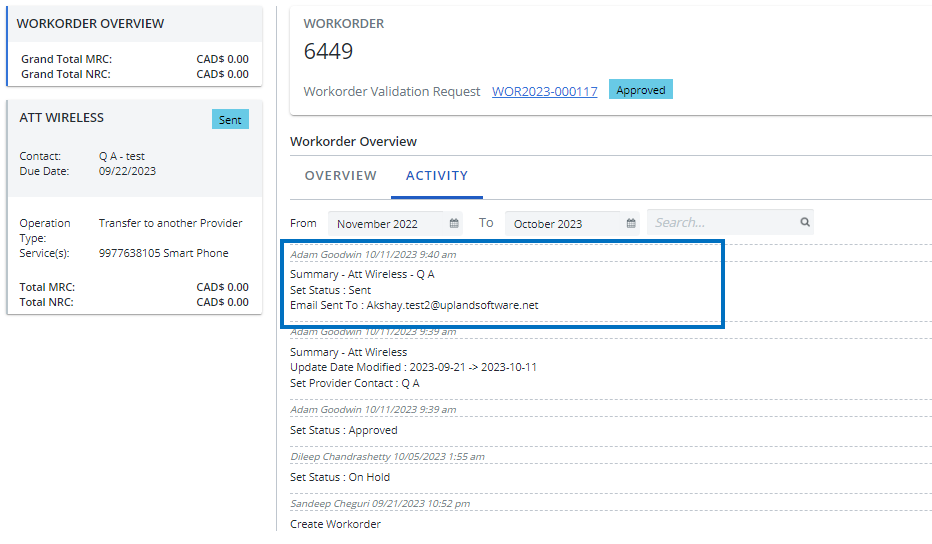Open the WOR2023-000117 validation request link
The height and width of the screenshot is (544, 932).
[544, 91]
